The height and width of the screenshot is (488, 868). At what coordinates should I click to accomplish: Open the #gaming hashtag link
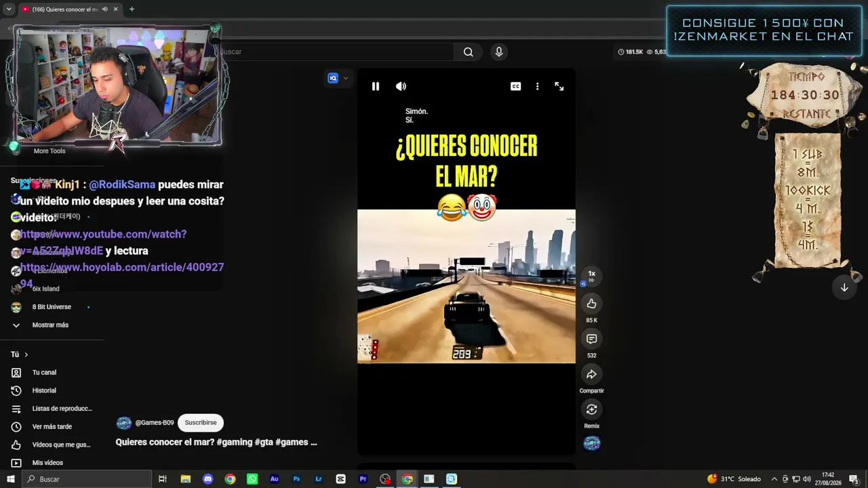235,442
